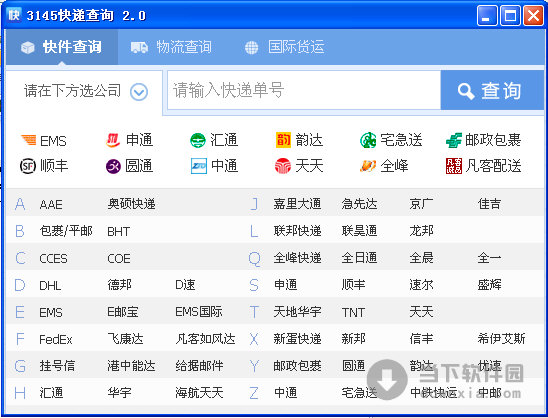Choose 嘉里大通 courier
This screenshot has height=418, width=548.
tap(297, 204)
